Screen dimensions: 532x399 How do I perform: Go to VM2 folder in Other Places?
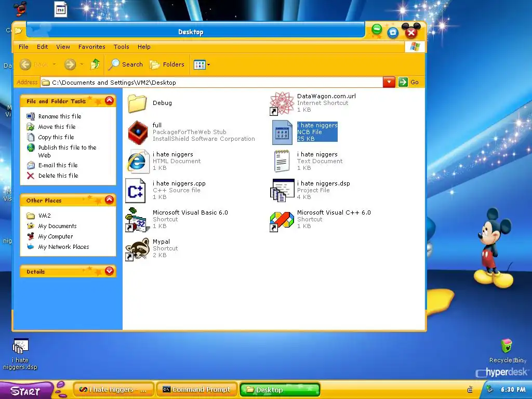pyautogui.click(x=45, y=216)
